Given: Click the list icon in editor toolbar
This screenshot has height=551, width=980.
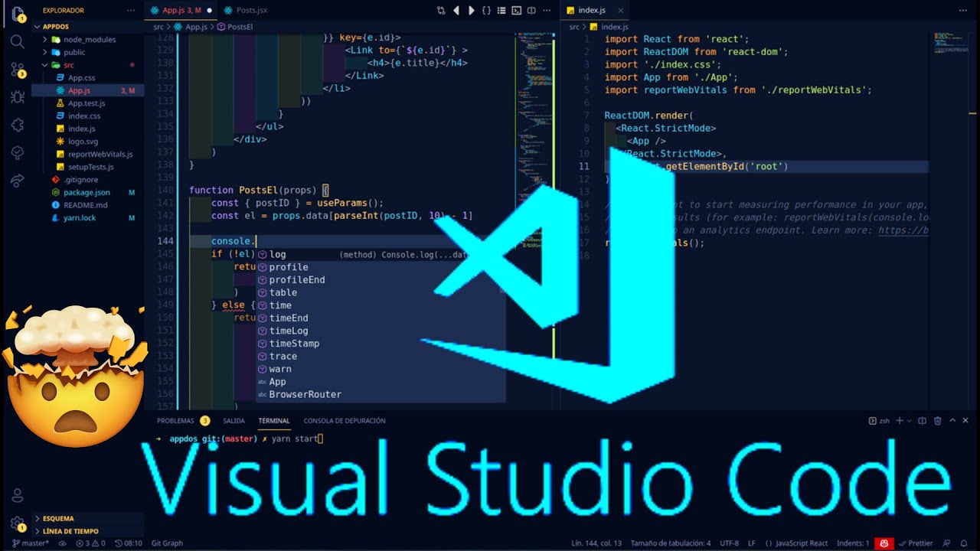Looking at the screenshot, I should pyautogui.click(x=501, y=11).
